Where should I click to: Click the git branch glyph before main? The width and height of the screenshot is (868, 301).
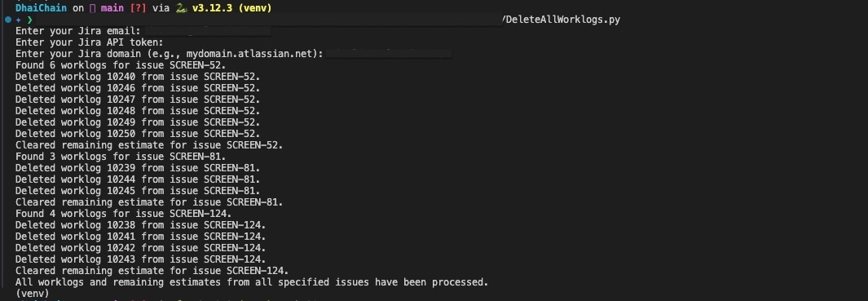[92, 8]
